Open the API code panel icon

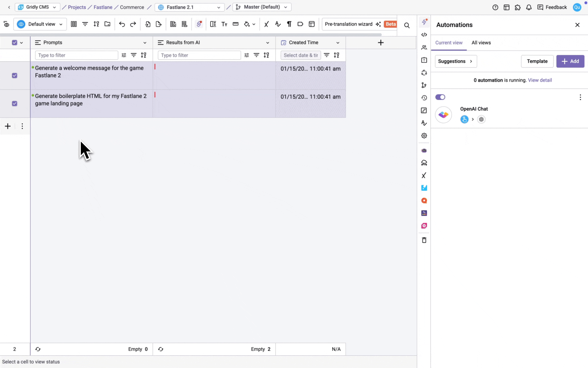tap(424, 35)
